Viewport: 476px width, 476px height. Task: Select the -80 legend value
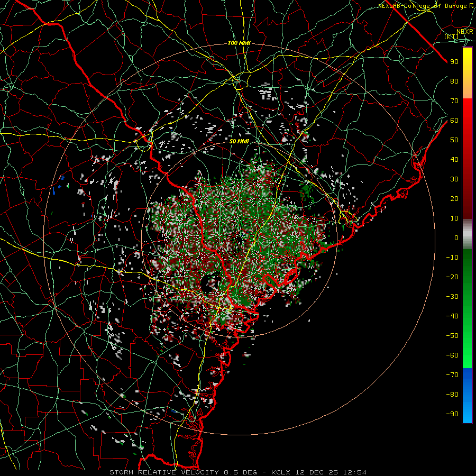(452, 395)
